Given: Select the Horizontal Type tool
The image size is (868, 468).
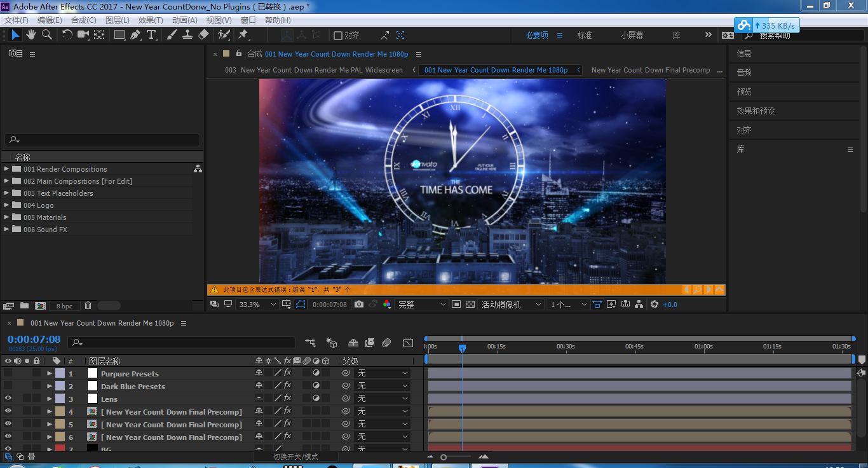Looking at the screenshot, I should point(151,35).
